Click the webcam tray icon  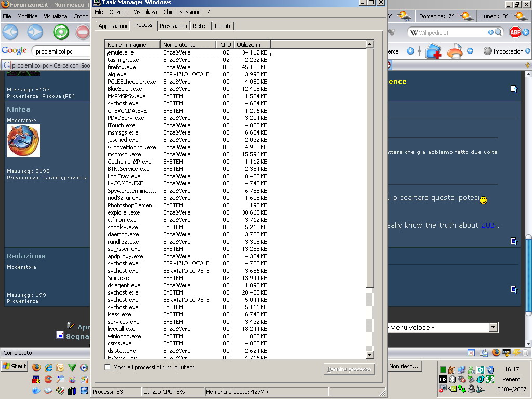(471, 389)
